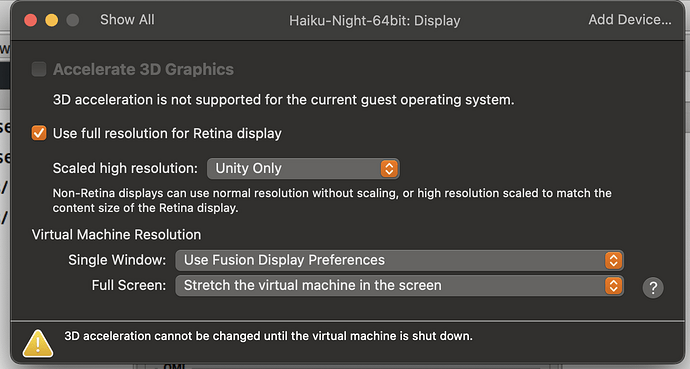This screenshot has height=369, width=690.
Task: Uncheck Use full resolution for Retina display
Action: point(39,133)
